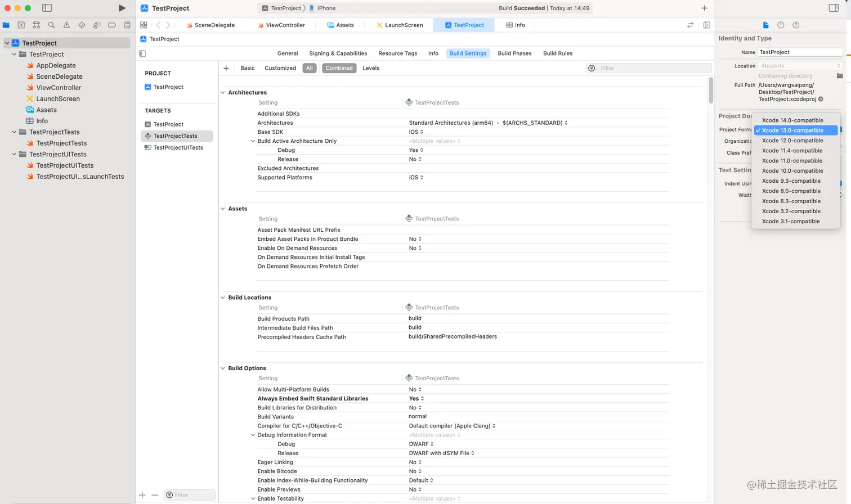Screen dimensions: 851x504
Task: Open the Breakpoint navigator icon
Action: point(112,25)
